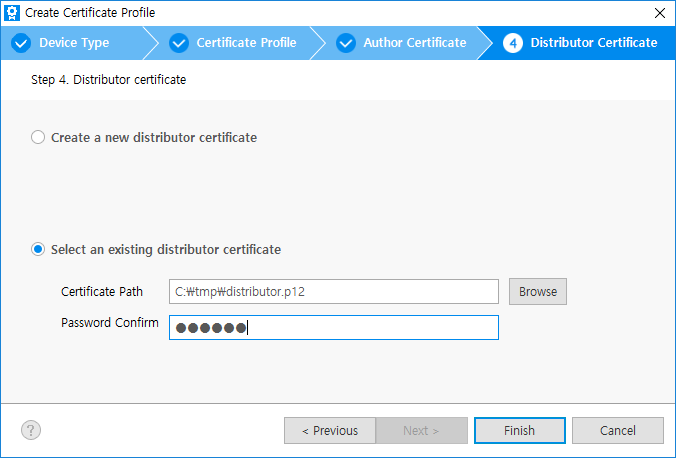This screenshot has width=676, height=458.
Task: Switch to the Certificate Profile step label
Action: pos(246,43)
